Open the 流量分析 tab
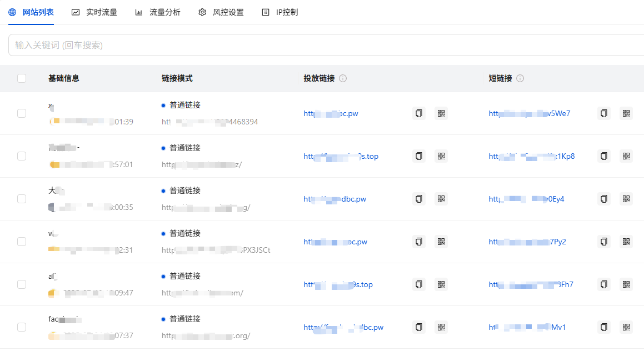The height and width of the screenshot is (351, 644). coord(158,12)
